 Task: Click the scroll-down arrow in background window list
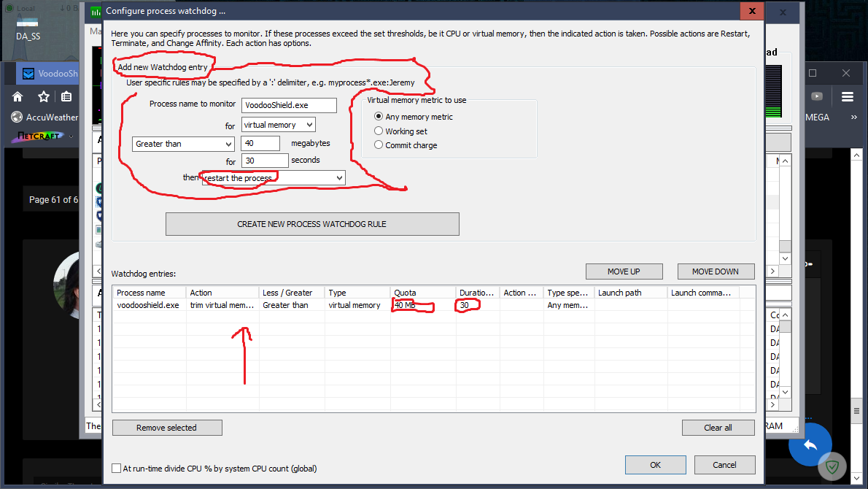[785, 258]
